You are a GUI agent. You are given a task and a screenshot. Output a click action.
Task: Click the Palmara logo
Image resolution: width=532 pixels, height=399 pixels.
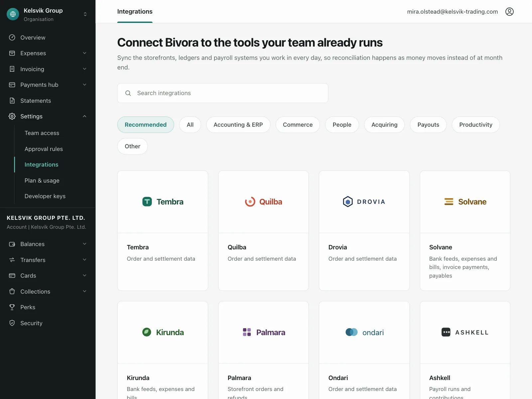(x=264, y=332)
